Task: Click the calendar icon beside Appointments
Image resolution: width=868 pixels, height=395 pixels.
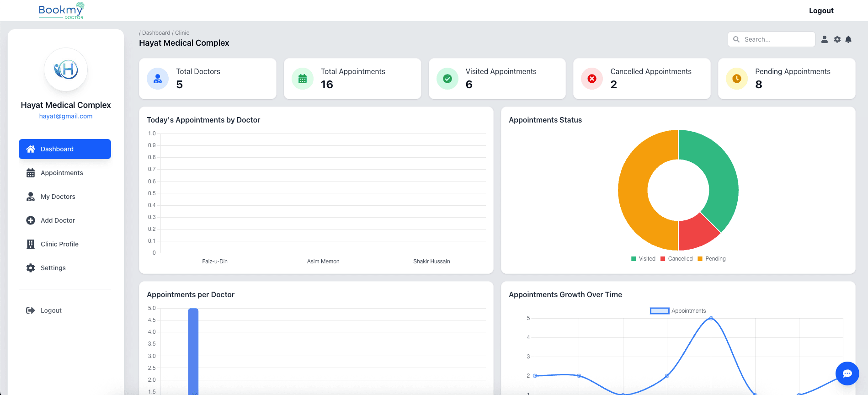Action: click(x=31, y=173)
